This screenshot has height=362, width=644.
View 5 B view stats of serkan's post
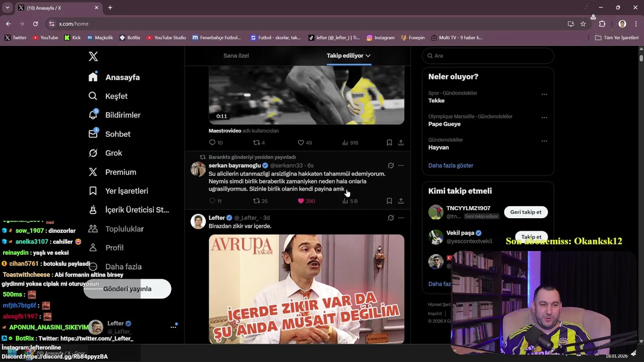[350, 201]
